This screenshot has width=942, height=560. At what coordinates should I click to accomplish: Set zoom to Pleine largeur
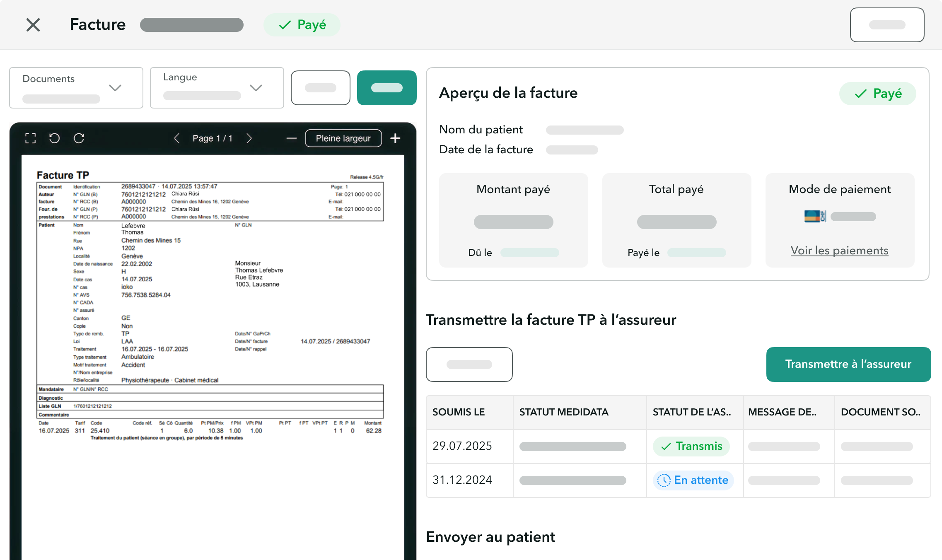pos(343,138)
